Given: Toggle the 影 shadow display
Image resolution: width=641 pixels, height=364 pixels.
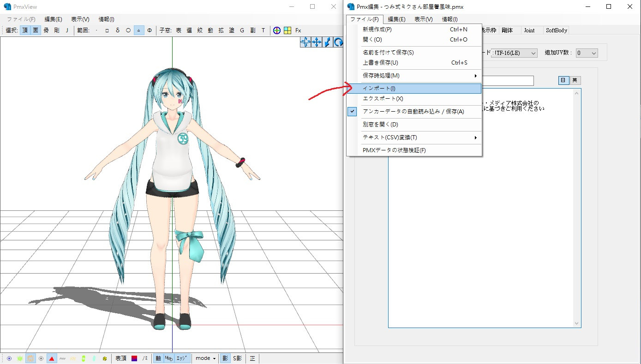Looking at the screenshot, I should (226, 358).
